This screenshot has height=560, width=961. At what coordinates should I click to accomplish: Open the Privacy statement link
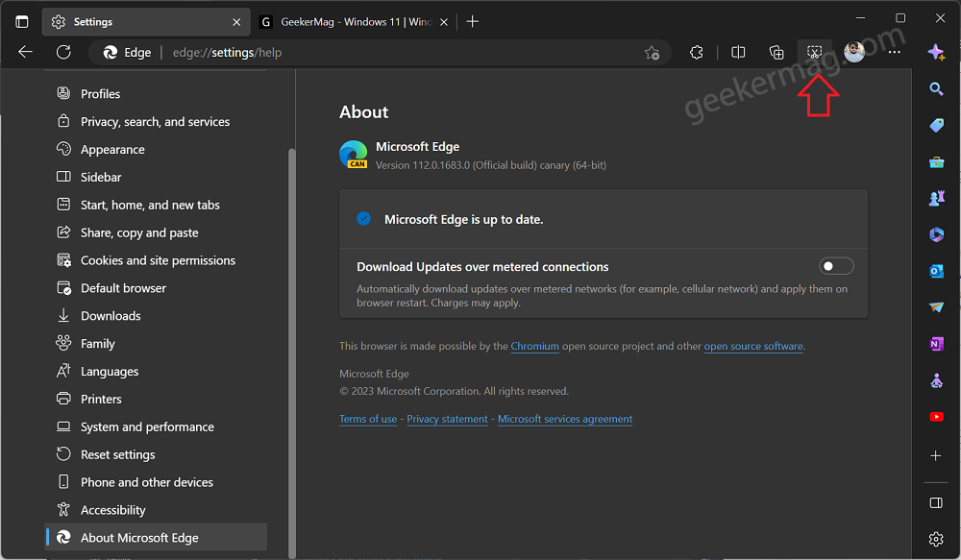tap(447, 419)
